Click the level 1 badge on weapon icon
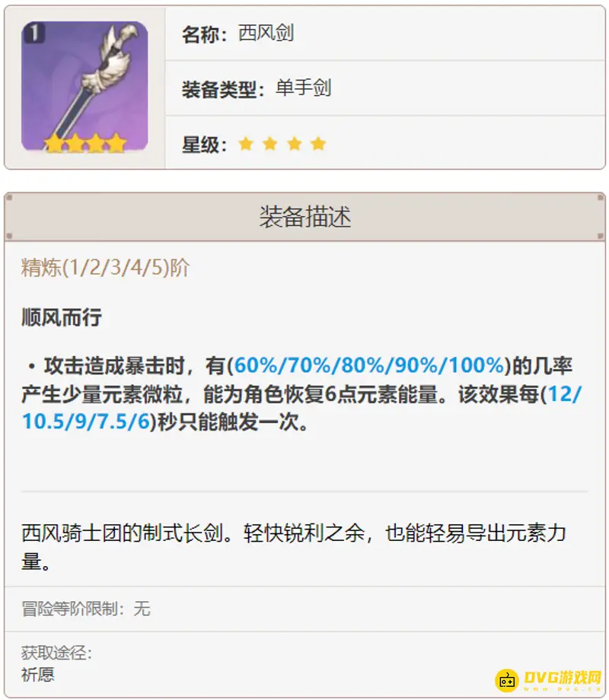The image size is (609, 700). coord(34,33)
